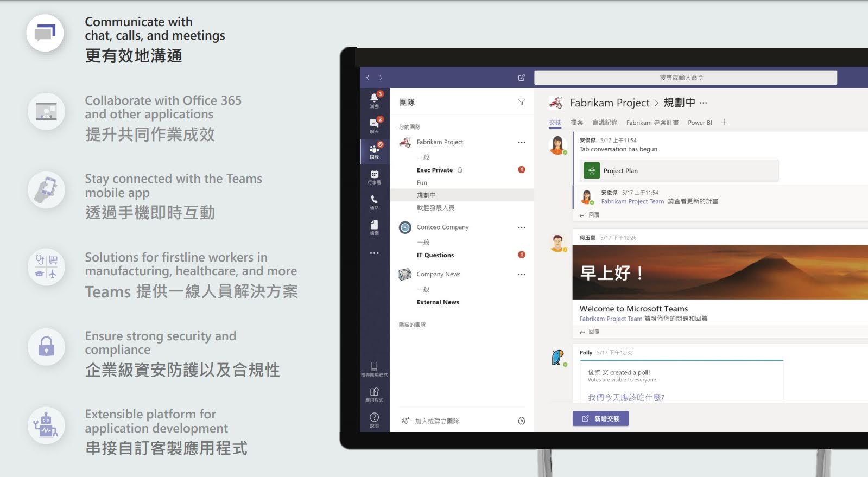Select the general channel under Contoso Company
The image size is (868, 477).
[423, 242]
